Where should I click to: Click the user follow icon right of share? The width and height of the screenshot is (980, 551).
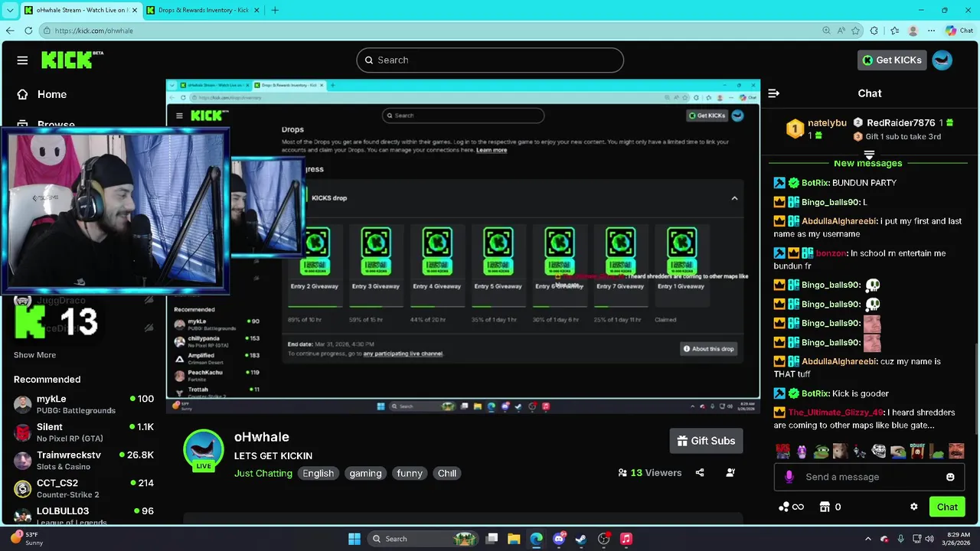click(x=730, y=473)
